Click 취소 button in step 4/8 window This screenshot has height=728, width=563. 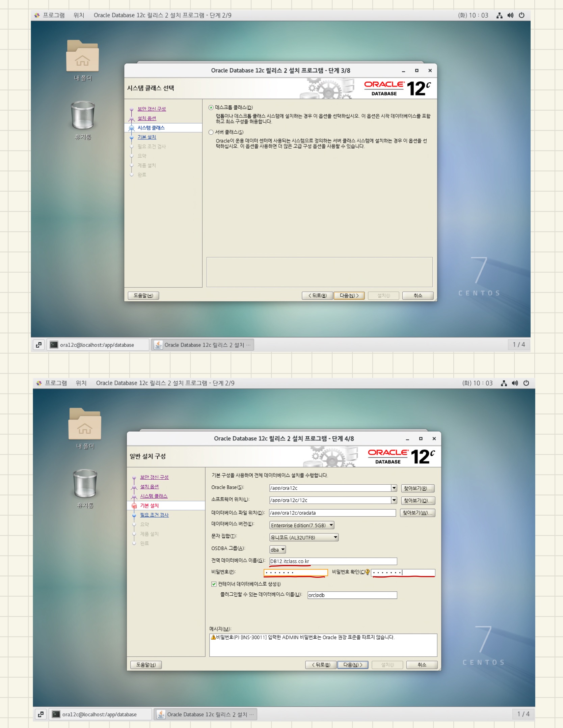point(422,665)
